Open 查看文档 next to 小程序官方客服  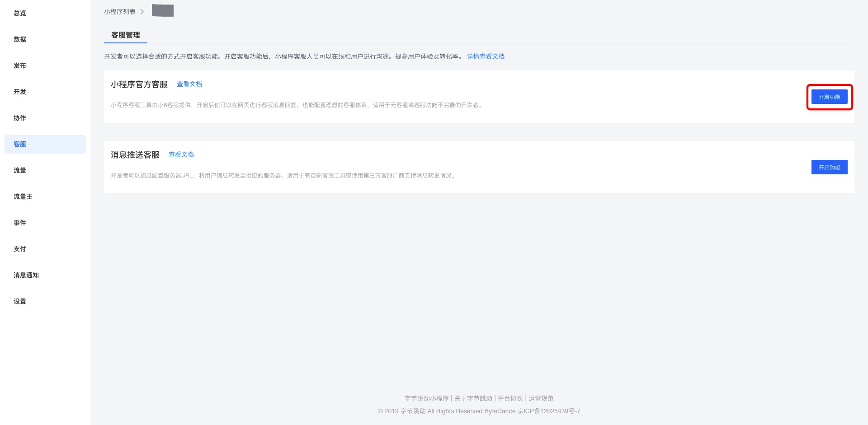[189, 84]
